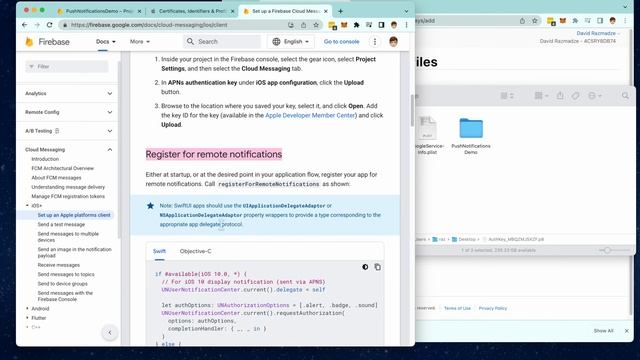Switch to the Certificates, Identifiers browser tab

[192, 11]
